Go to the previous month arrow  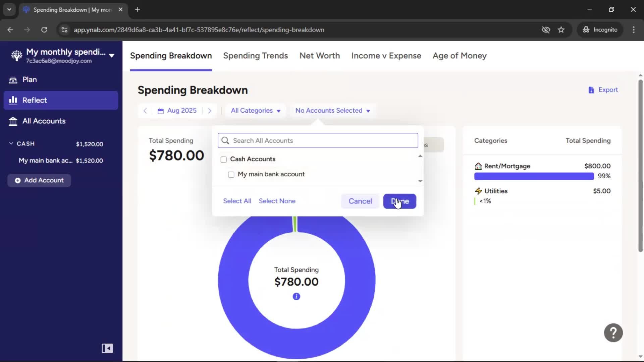tap(145, 111)
